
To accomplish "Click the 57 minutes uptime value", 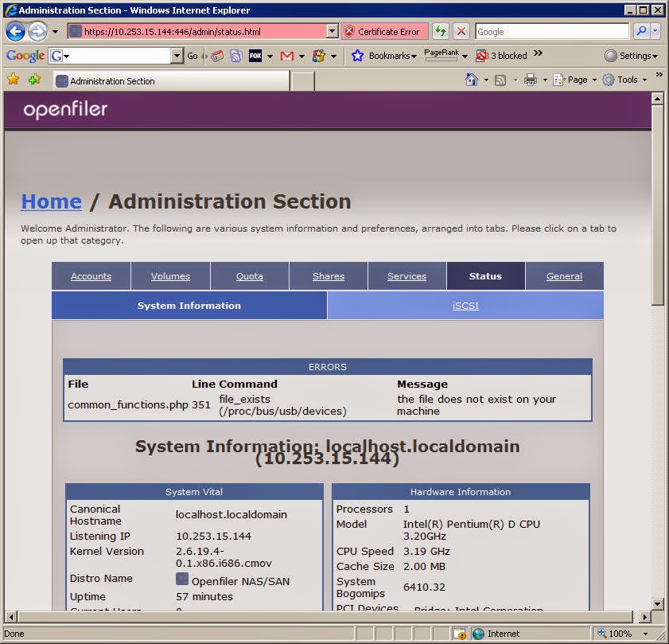I will (204, 596).
